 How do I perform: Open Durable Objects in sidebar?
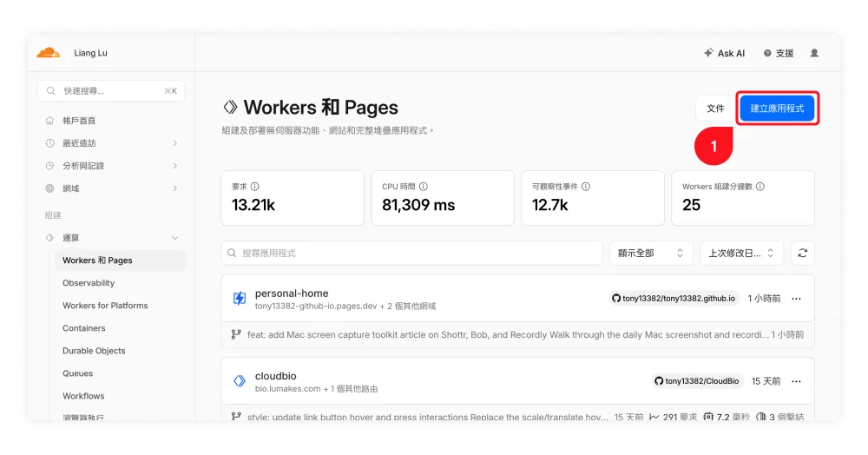94,351
